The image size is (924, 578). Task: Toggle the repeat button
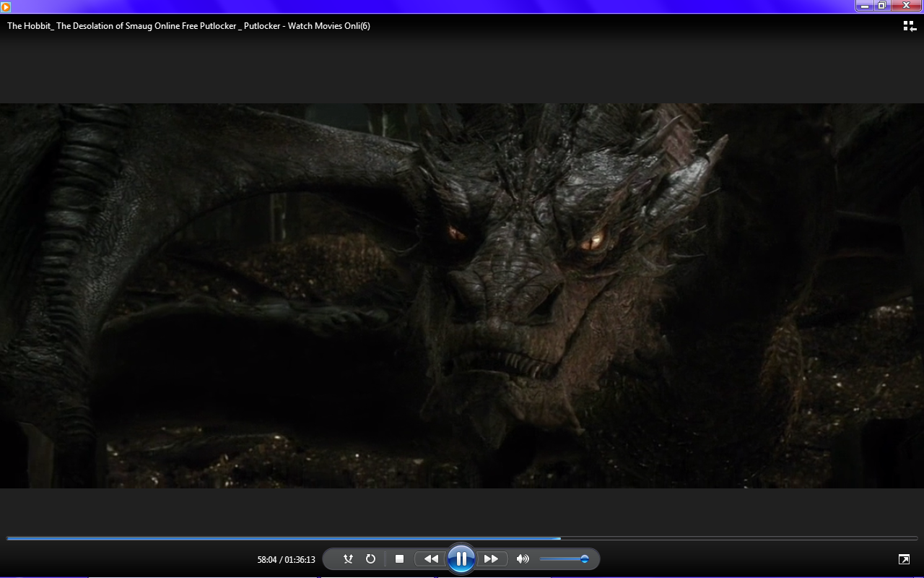tap(370, 559)
